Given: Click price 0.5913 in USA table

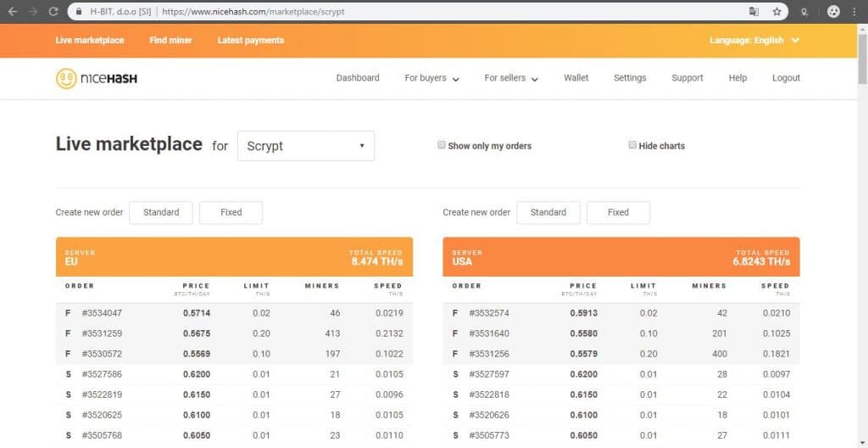Looking at the screenshot, I should coord(584,313).
